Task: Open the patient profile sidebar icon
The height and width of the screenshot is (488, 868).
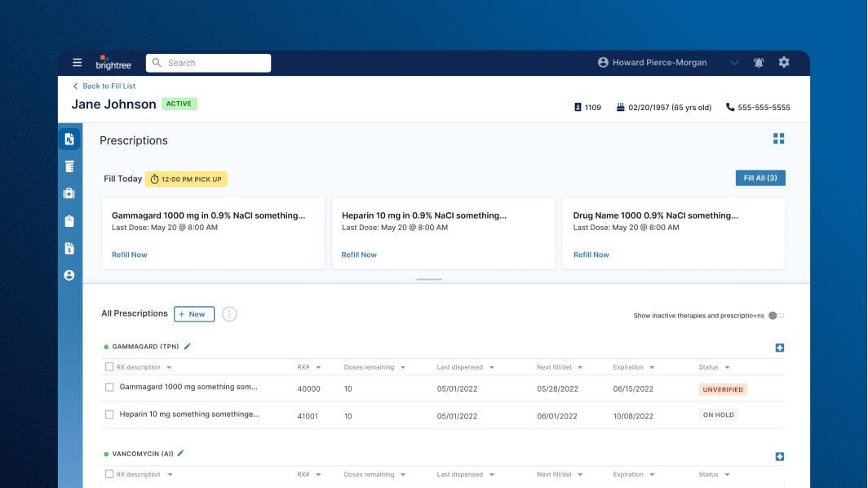Action: tap(69, 275)
